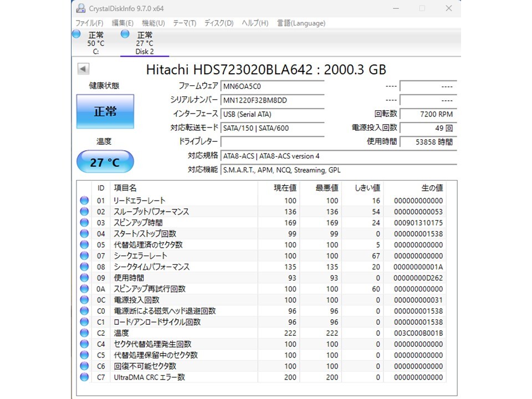Click raw value 000000000053
The height and width of the screenshot is (399, 532).
pos(418,212)
